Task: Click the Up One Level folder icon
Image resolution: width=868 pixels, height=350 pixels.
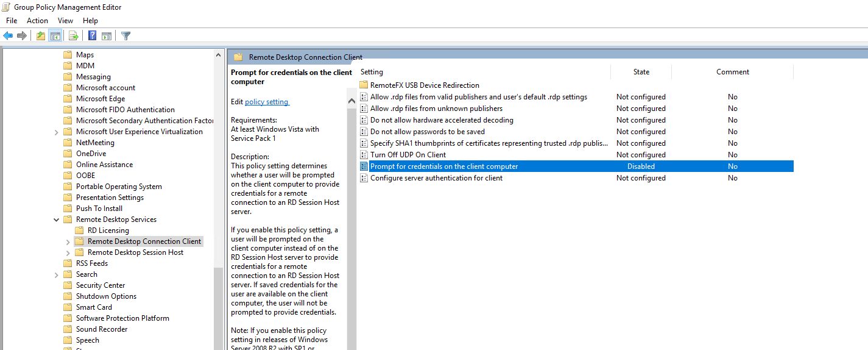Action: 41,36
